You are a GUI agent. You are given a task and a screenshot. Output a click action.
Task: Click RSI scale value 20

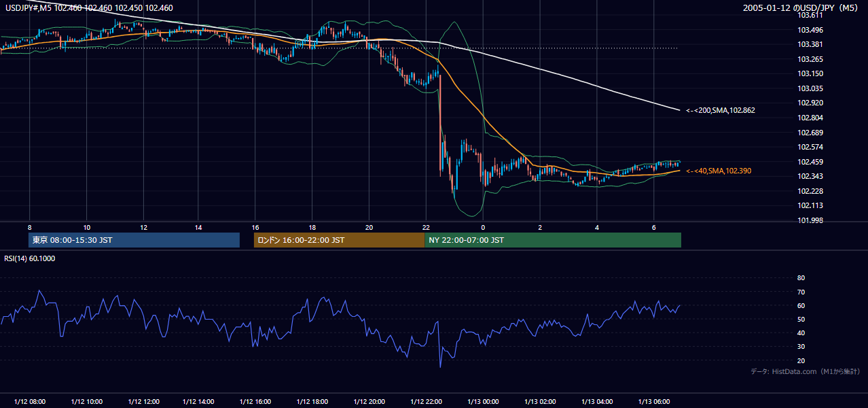(801, 360)
